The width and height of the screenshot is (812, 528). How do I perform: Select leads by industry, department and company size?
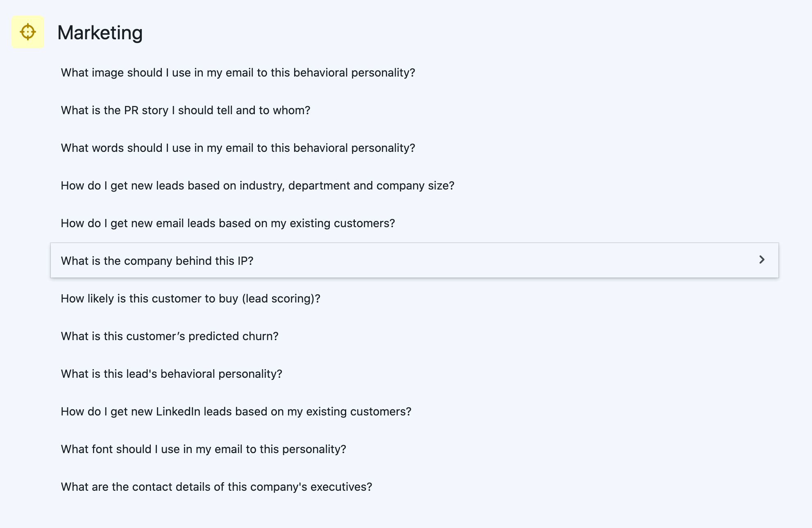coord(257,186)
